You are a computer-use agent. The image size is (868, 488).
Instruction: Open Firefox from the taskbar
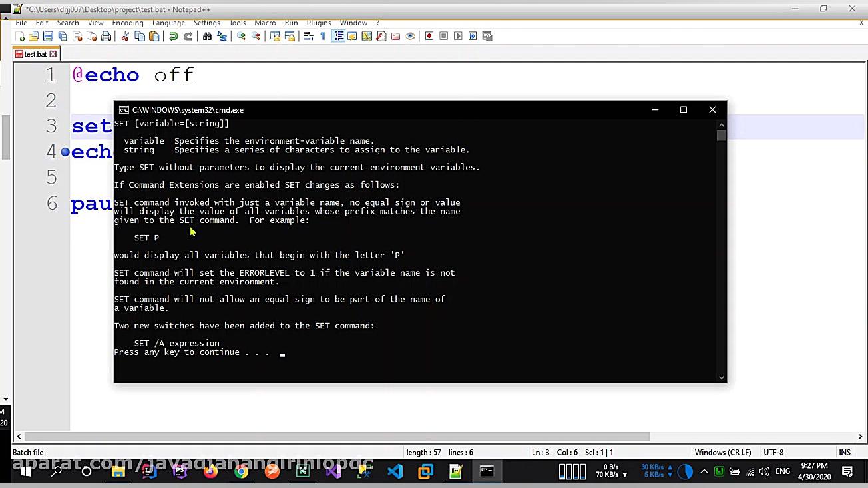click(210, 471)
